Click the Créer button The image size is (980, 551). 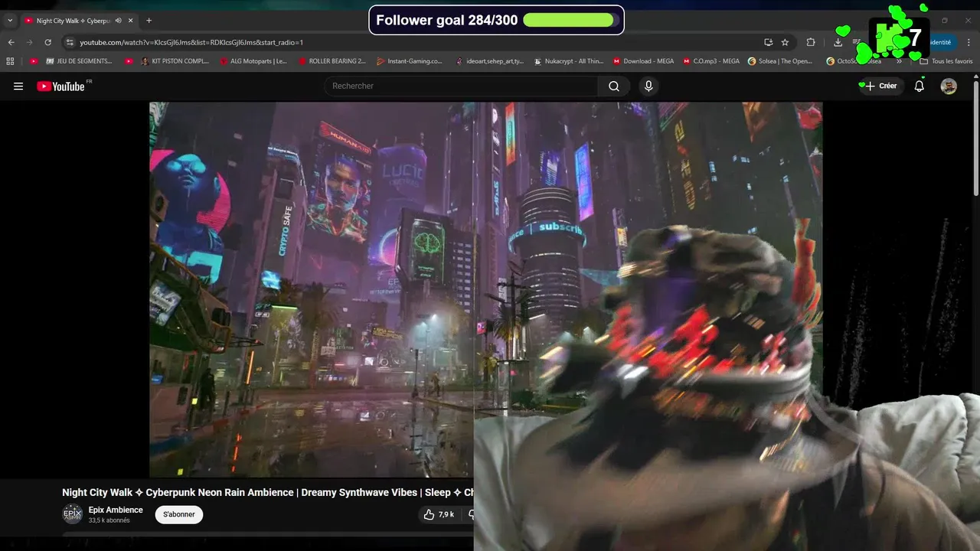[x=881, y=86]
